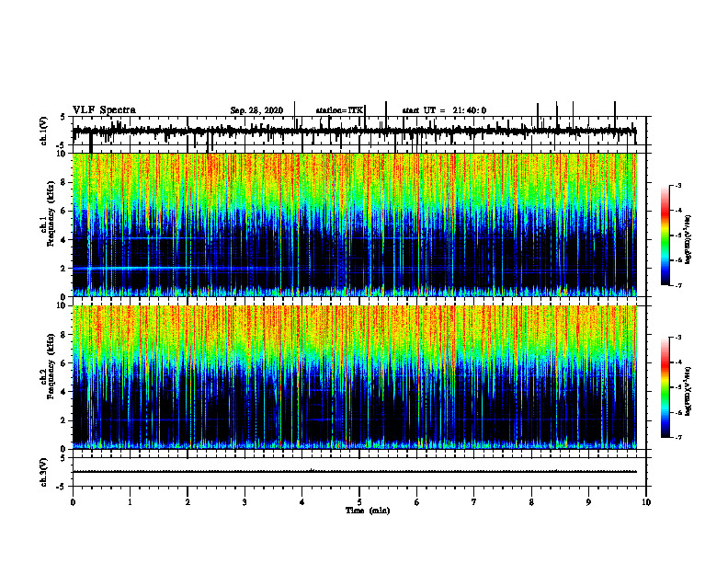Screen dimensions: 728x563
Task: Click time-axis tick label "4"
Action: (x=302, y=502)
